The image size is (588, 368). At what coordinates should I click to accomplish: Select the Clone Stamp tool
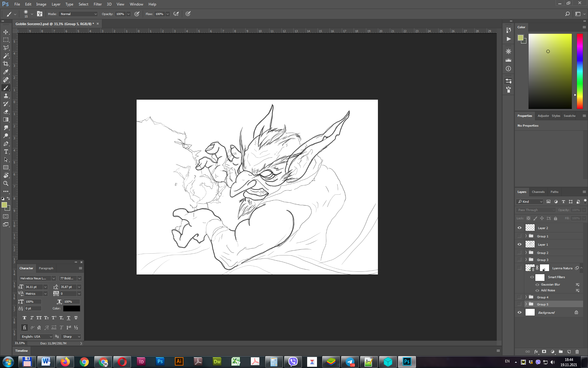[x=6, y=96]
